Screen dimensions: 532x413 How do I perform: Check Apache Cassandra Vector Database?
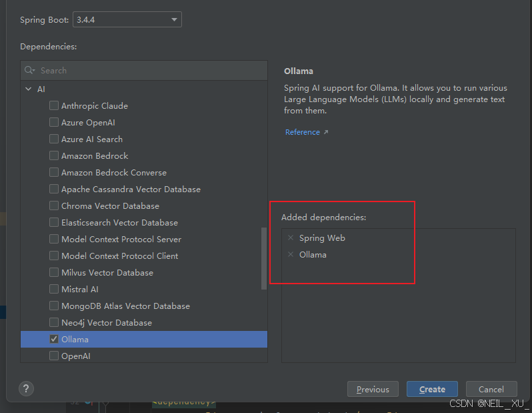[x=54, y=189]
